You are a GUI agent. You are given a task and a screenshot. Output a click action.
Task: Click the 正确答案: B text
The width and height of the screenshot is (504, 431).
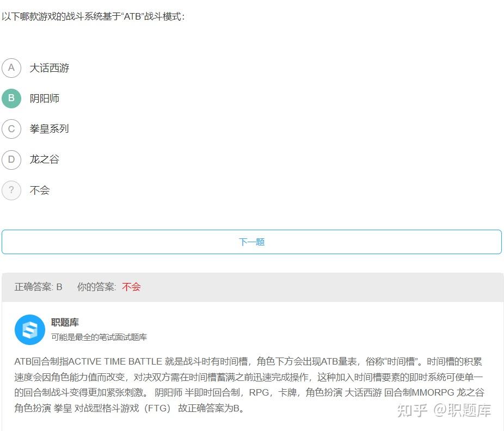pos(38,287)
